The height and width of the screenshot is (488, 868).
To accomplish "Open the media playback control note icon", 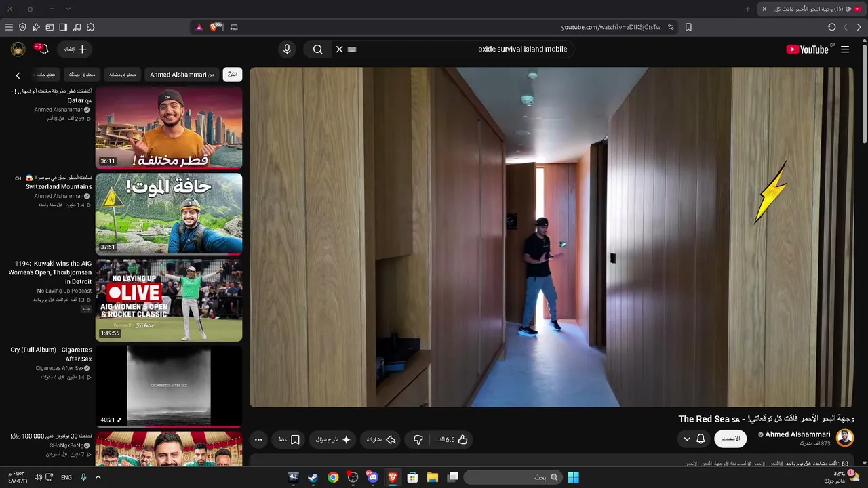I will coord(77,27).
